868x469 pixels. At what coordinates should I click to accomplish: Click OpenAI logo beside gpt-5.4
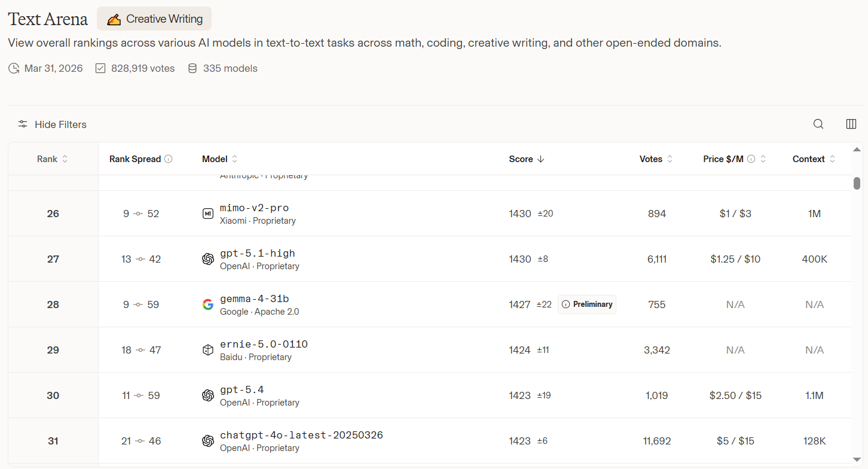click(x=208, y=395)
